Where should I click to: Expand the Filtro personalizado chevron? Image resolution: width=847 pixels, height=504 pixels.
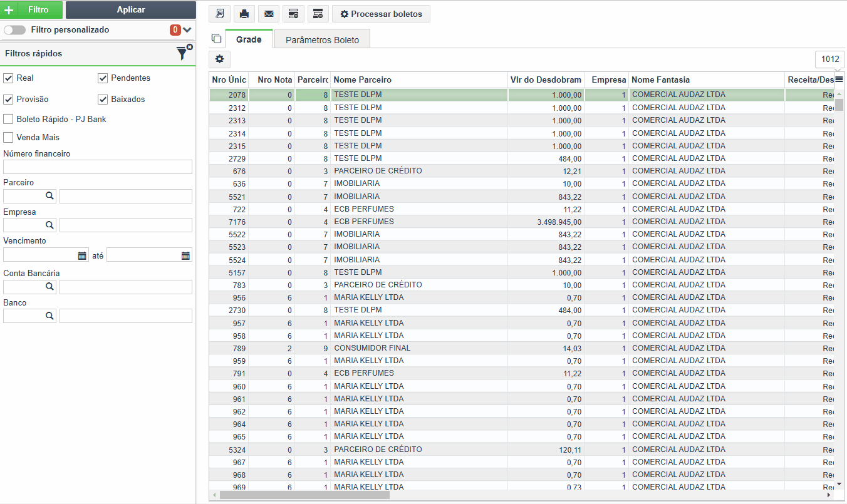click(187, 30)
